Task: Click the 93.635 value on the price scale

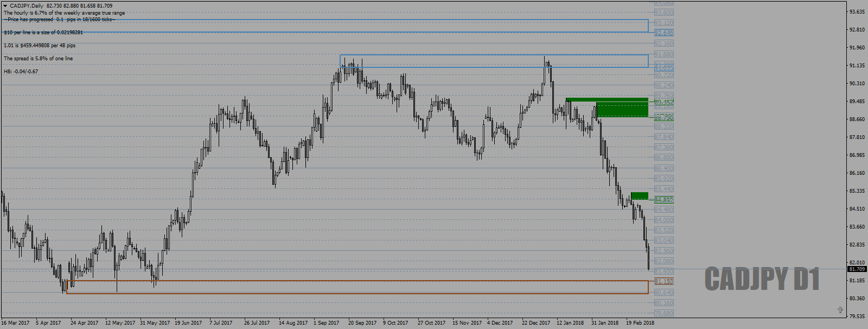Action: [x=857, y=12]
